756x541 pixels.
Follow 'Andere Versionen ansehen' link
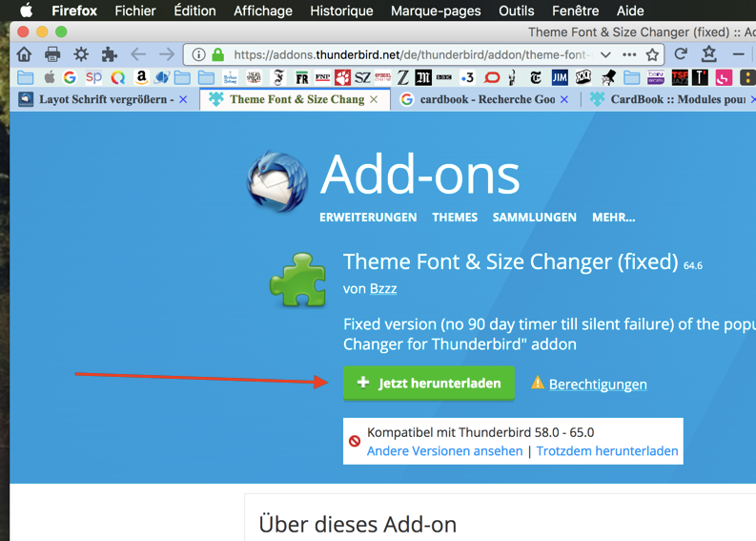pyautogui.click(x=444, y=450)
